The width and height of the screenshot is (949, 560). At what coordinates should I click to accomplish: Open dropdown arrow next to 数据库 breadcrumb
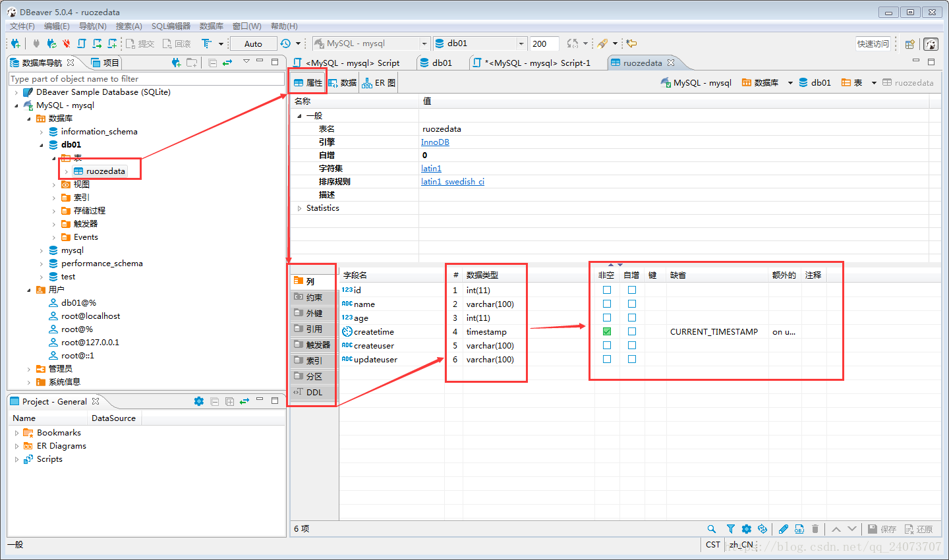point(790,83)
